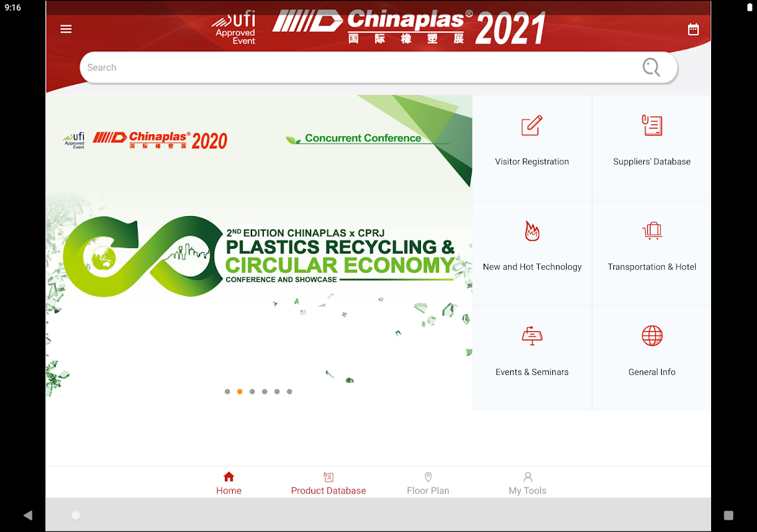
Task: Tap the Transportation & Hotel luggage icon
Action: (x=652, y=231)
